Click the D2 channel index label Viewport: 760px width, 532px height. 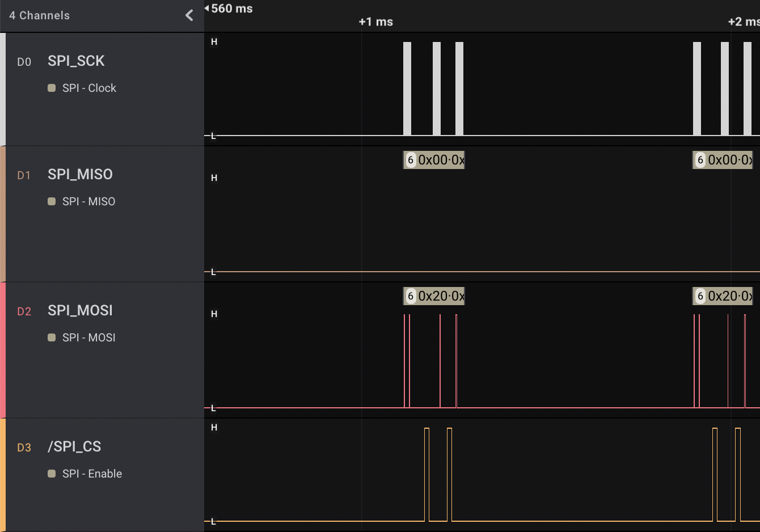pyautogui.click(x=24, y=311)
